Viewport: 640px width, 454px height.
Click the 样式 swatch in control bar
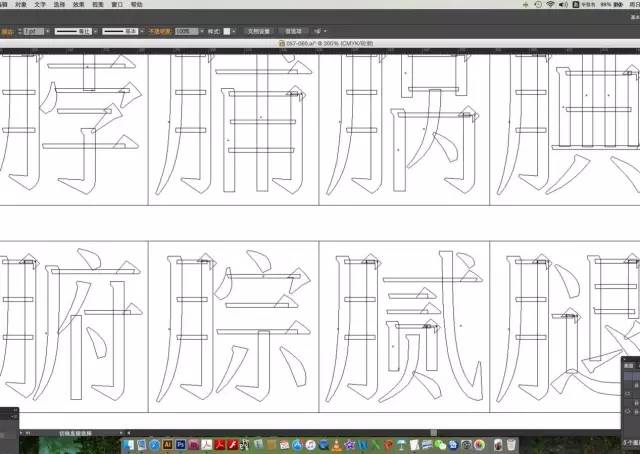[228, 31]
